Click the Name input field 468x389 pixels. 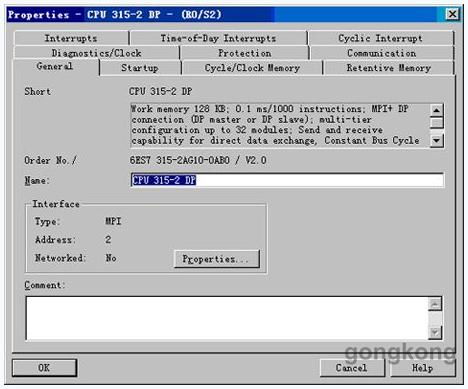point(287,180)
